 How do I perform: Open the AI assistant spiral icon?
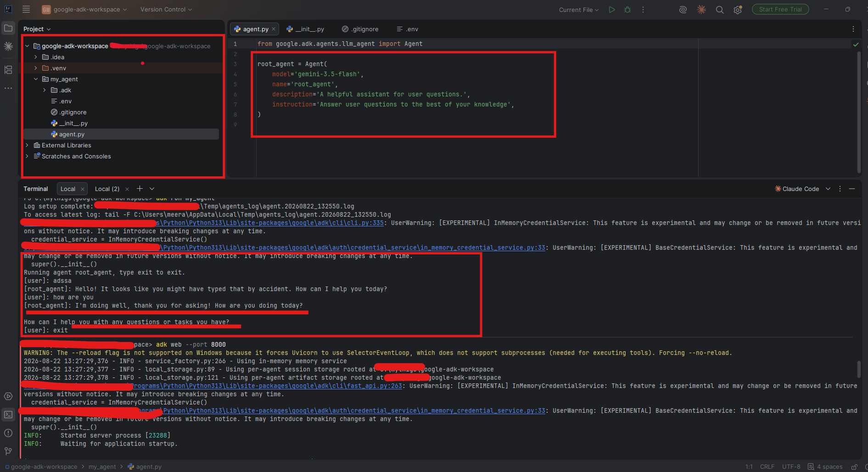pos(683,10)
